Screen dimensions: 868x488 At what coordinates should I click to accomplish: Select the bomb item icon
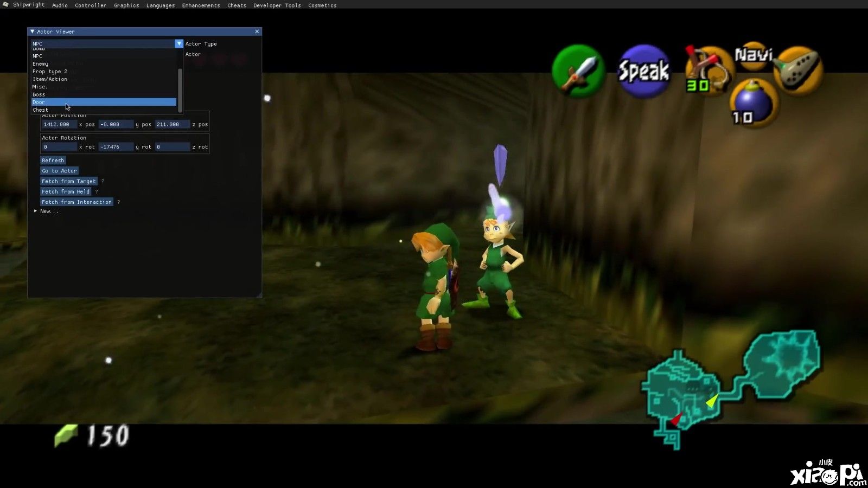coord(753,103)
